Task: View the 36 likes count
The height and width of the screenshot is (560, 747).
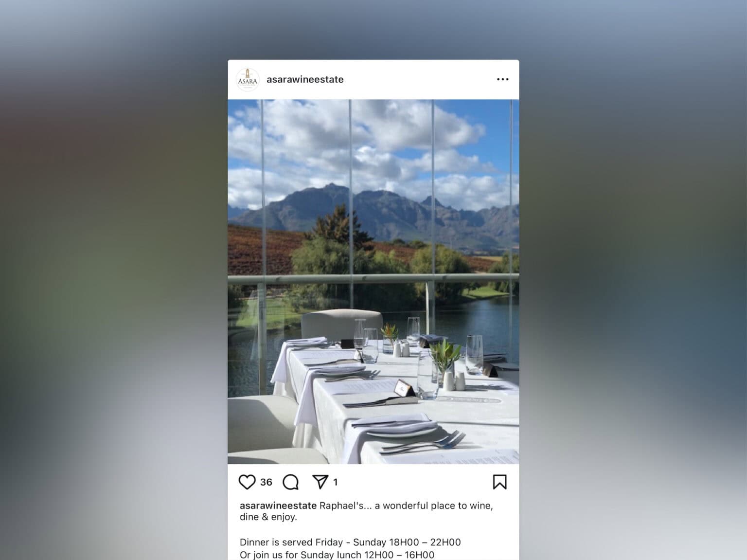Action: tap(266, 482)
